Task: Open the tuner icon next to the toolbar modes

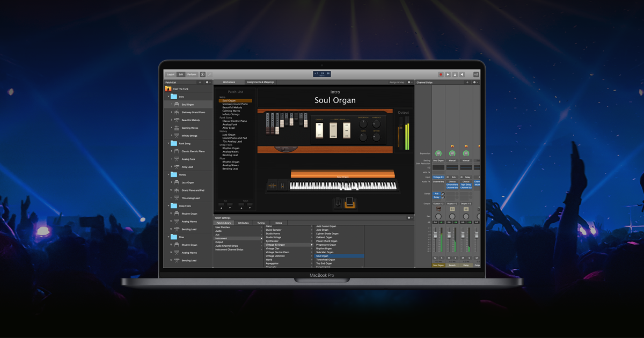Action: [202, 75]
